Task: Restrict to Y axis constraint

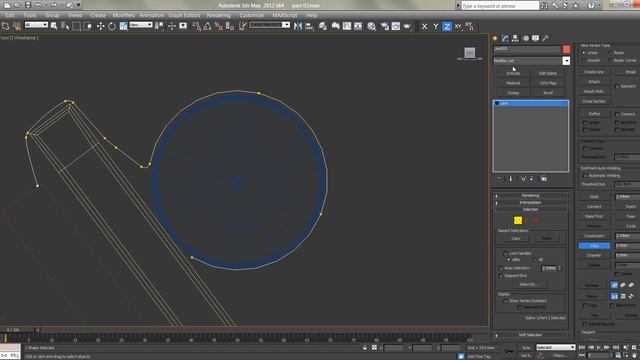Action: 436,27
